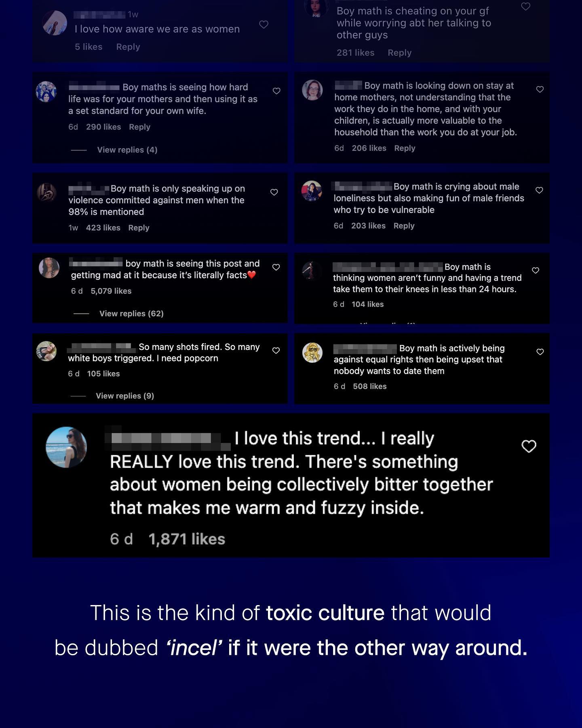Reply to the comment with 281 likes
Viewport: 582px width, 728px height.
pos(399,53)
